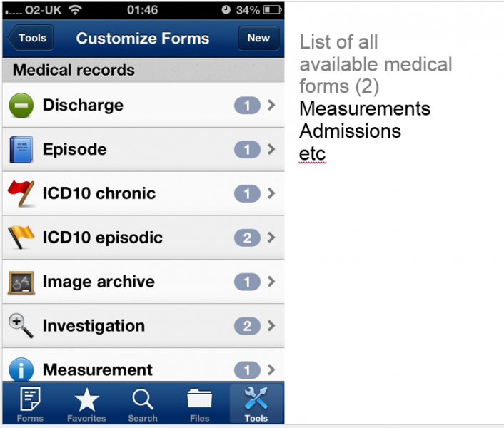This screenshot has width=504, height=428.
Task: Select the Tools tab
Action: point(256,404)
